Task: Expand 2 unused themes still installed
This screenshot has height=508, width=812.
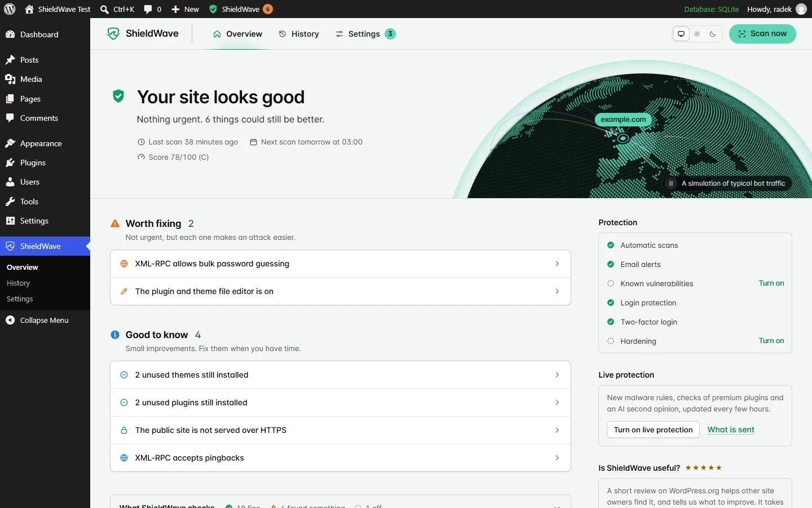Action: click(341, 375)
